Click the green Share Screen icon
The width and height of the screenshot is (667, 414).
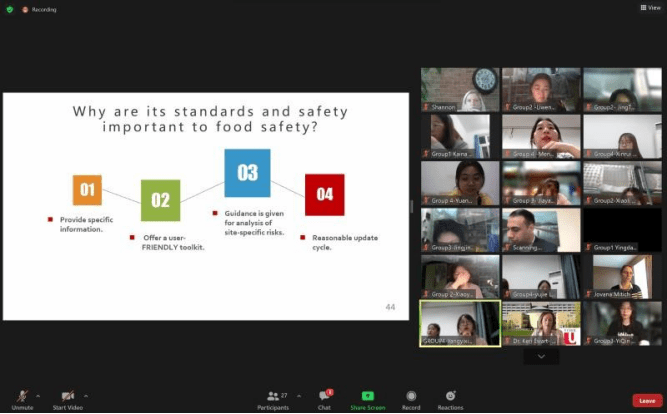tap(367, 396)
